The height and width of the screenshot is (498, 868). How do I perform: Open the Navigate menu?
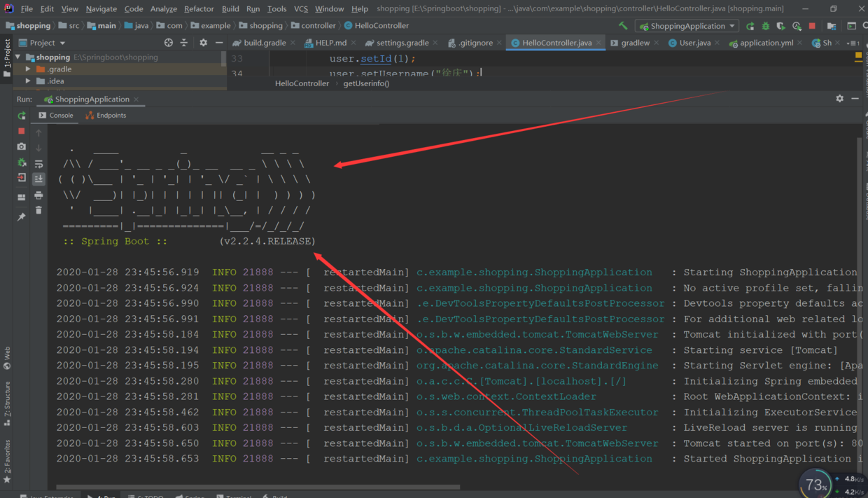pyautogui.click(x=101, y=9)
